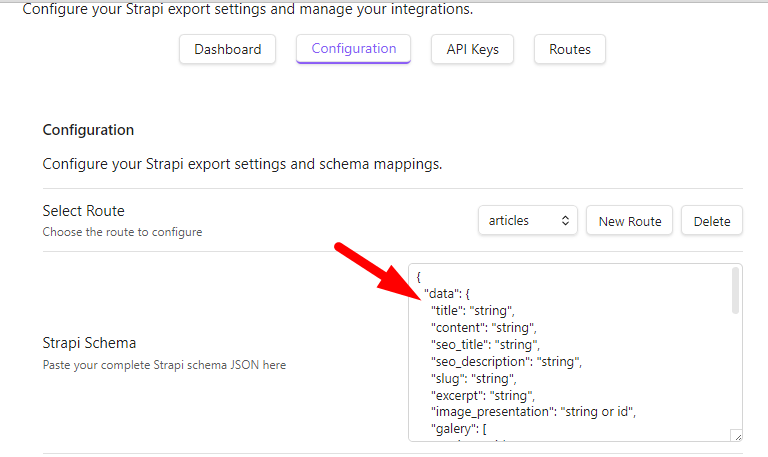The image size is (768, 457).
Task: Click the schema textarea vertical scrollbar
Action: (x=735, y=290)
